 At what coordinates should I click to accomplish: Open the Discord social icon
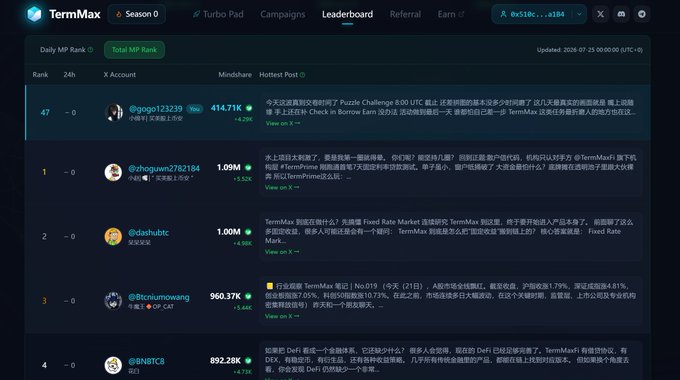[x=621, y=14]
